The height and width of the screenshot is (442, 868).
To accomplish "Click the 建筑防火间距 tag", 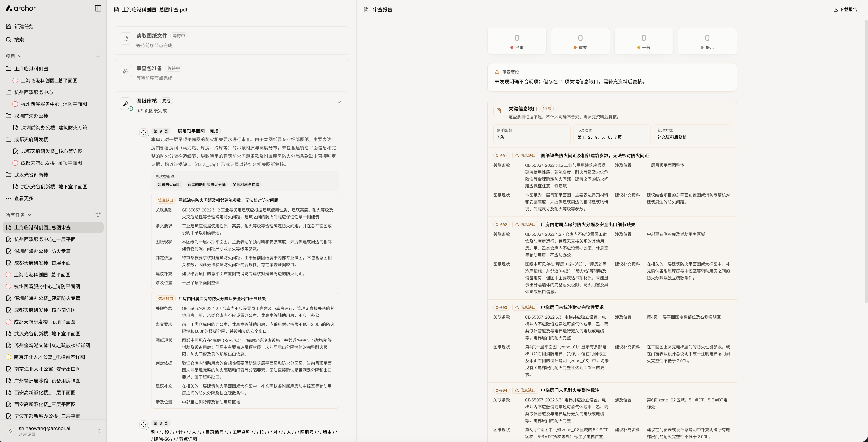I will coord(169,185).
